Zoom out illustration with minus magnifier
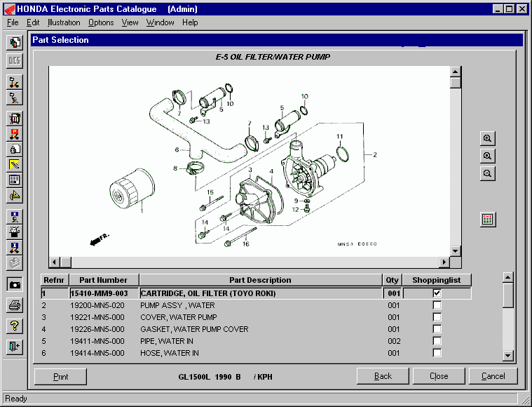532x407 pixels. [488, 173]
